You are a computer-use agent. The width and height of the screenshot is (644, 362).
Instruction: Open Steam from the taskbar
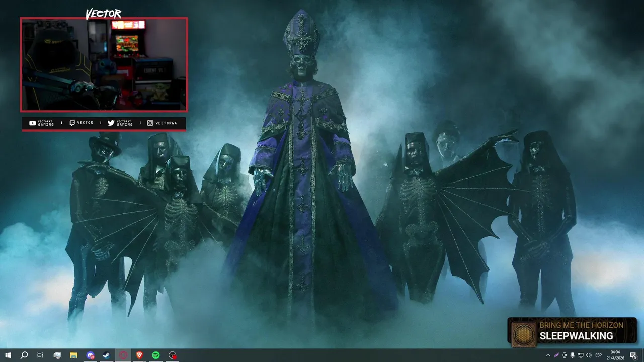pos(107,355)
